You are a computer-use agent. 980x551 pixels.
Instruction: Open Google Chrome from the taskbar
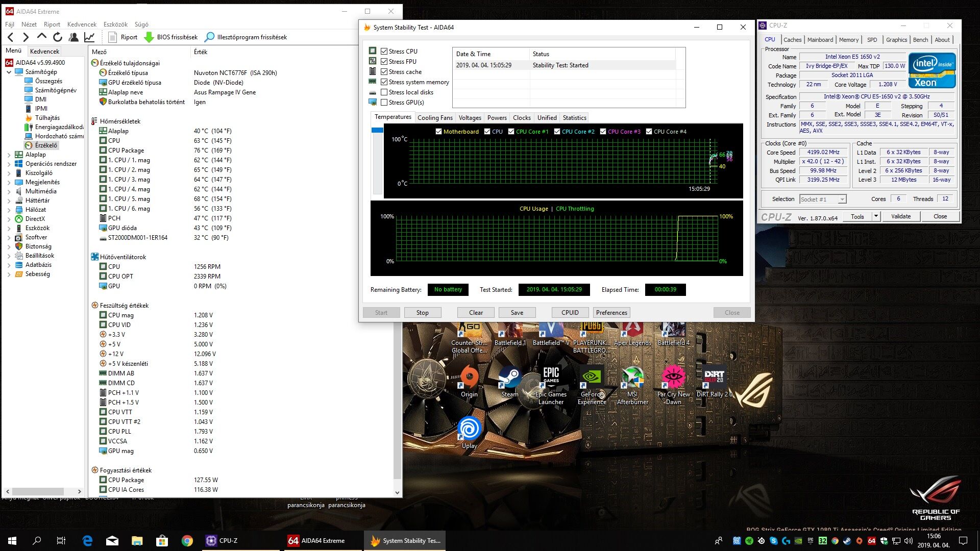[x=187, y=540]
